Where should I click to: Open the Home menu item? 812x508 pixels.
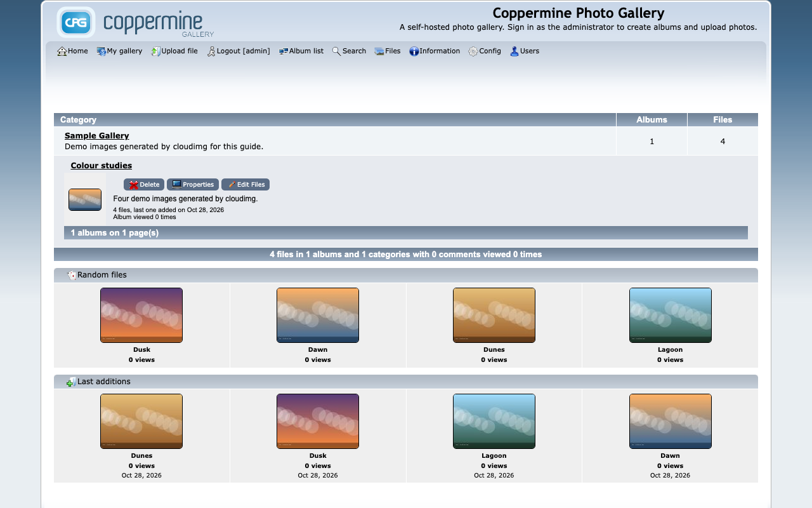pos(72,51)
